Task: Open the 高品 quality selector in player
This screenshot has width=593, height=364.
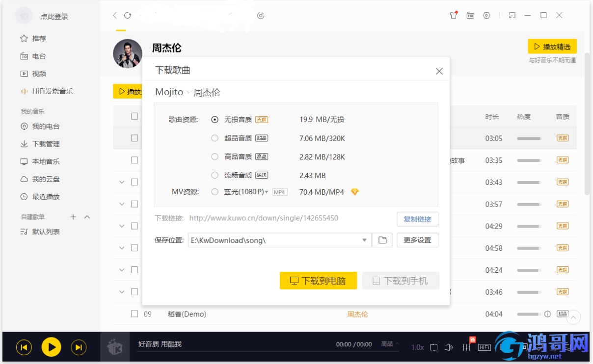Action: point(390,344)
